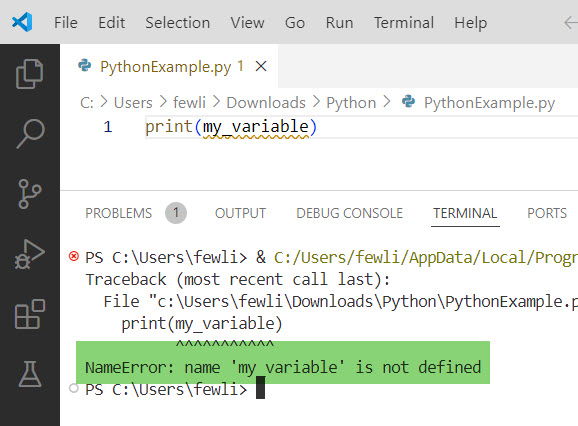Screen dimensions: 578x426
Task: Click the C: breadcrumb segment
Action: [x=87, y=102]
